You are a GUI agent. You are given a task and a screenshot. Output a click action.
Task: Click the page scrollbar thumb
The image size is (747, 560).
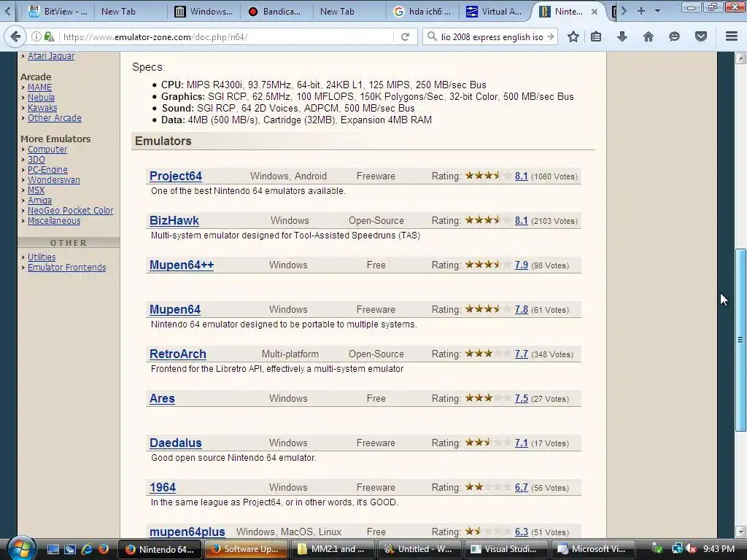(x=740, y=340)
